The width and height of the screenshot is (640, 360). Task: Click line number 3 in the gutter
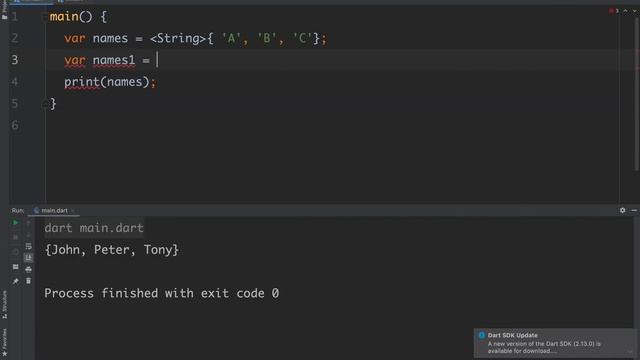(x=15, y=60)
